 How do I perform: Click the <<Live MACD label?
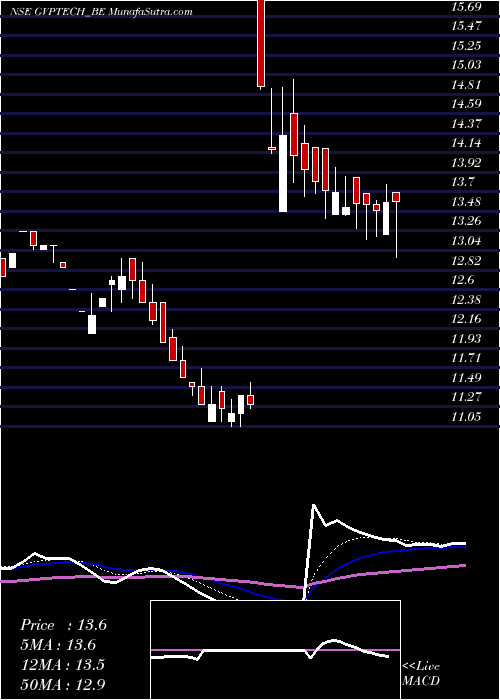click(421, 674)
